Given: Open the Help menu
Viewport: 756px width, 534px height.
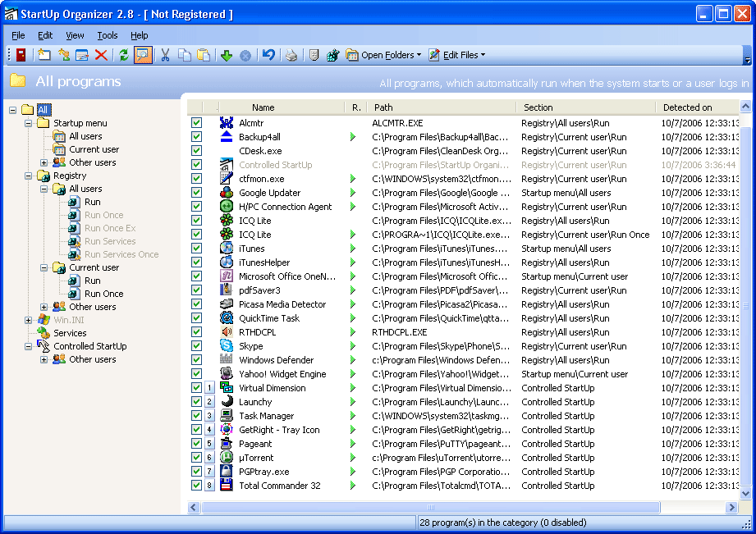Looking at the screenshot, I should 139,35.
